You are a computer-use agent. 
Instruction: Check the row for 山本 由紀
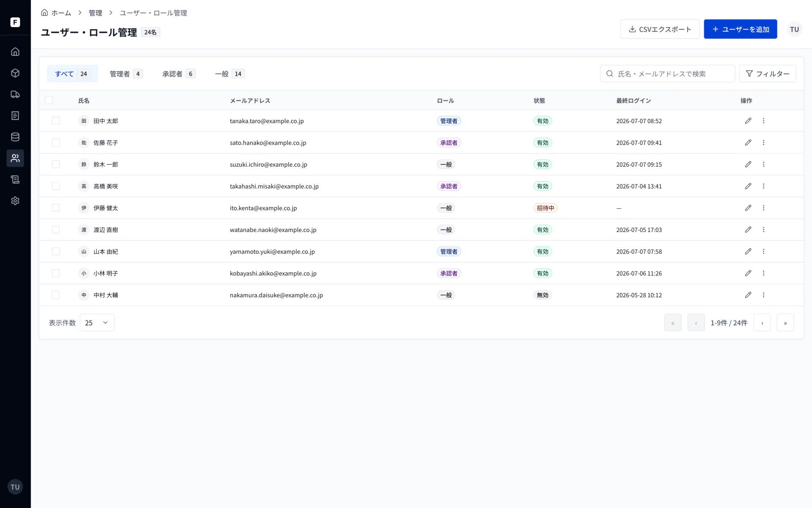click(x=56, y=251)
